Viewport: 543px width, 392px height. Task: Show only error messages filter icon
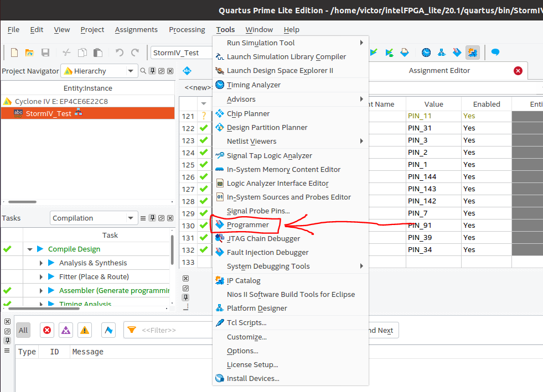[47, 330]
